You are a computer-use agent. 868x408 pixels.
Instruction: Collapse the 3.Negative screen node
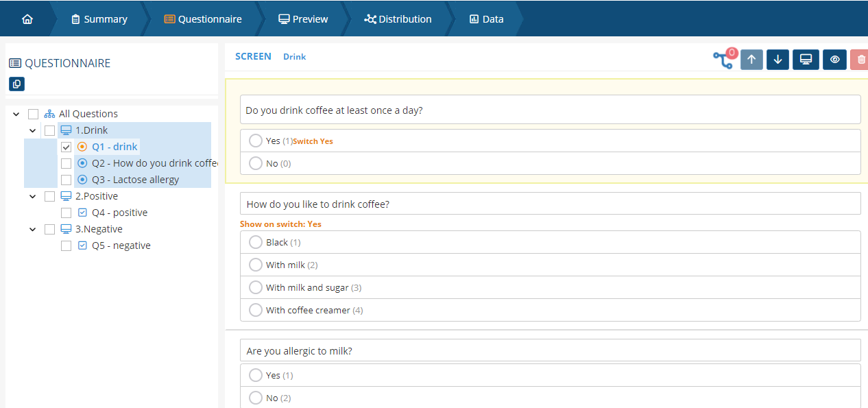coord(32,229)
